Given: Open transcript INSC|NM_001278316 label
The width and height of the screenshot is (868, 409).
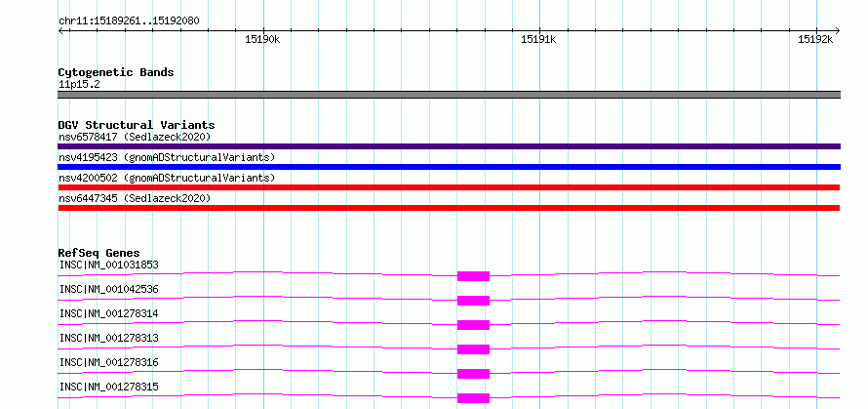Looking at the screenshot, I should pos(108,362).
